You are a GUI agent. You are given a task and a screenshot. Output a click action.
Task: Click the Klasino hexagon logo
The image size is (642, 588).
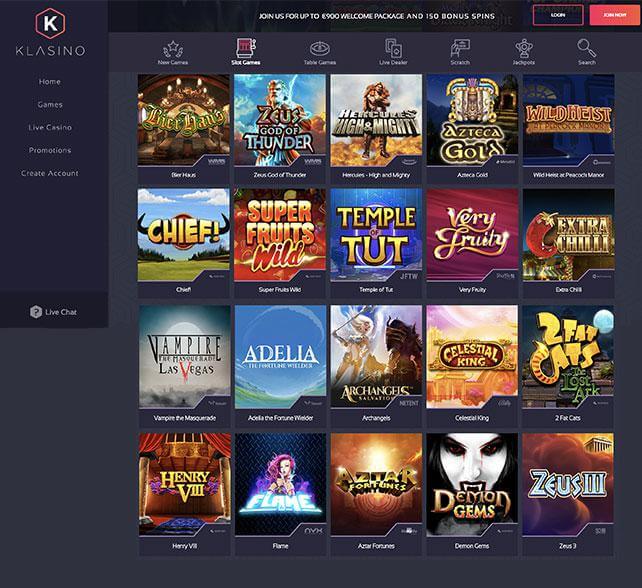point(50,23)
